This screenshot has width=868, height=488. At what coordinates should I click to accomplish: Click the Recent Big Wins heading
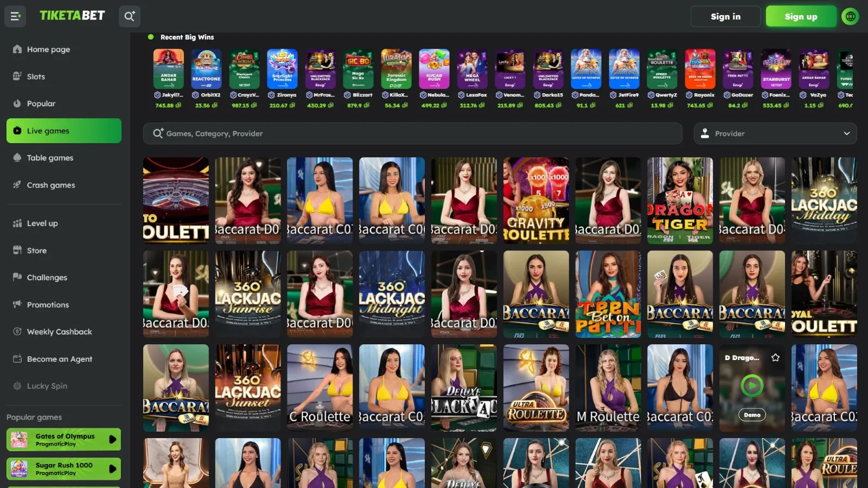pos(187,37)
